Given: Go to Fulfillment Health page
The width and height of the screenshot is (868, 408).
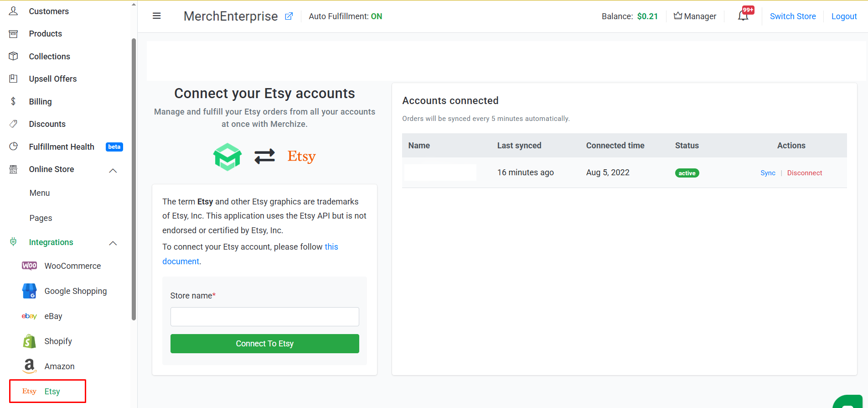Looking at the screenshot, I should (62, 147).
